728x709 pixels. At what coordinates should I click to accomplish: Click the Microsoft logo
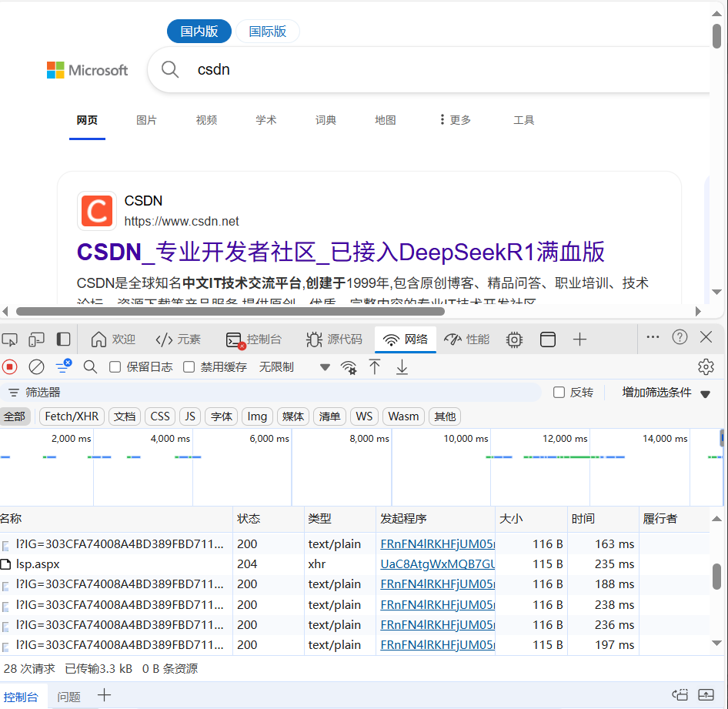pyautogui.click(x=87, y=70)
